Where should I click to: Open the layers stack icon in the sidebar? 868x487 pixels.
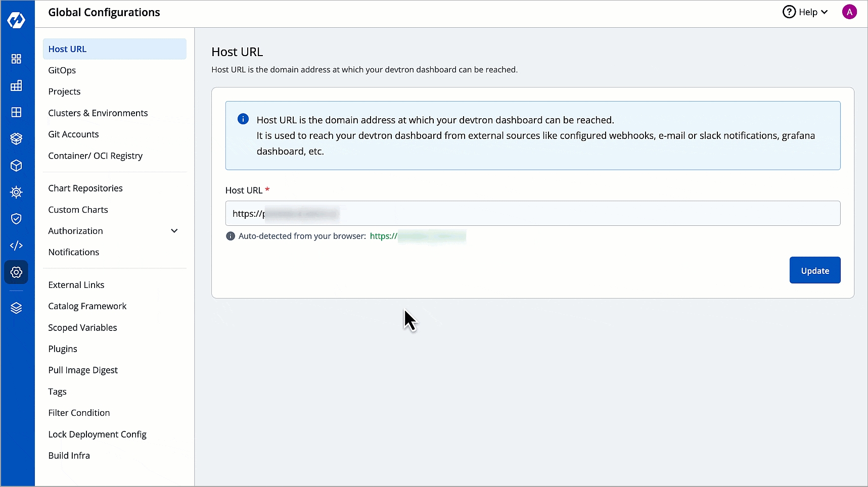(16, 308)
